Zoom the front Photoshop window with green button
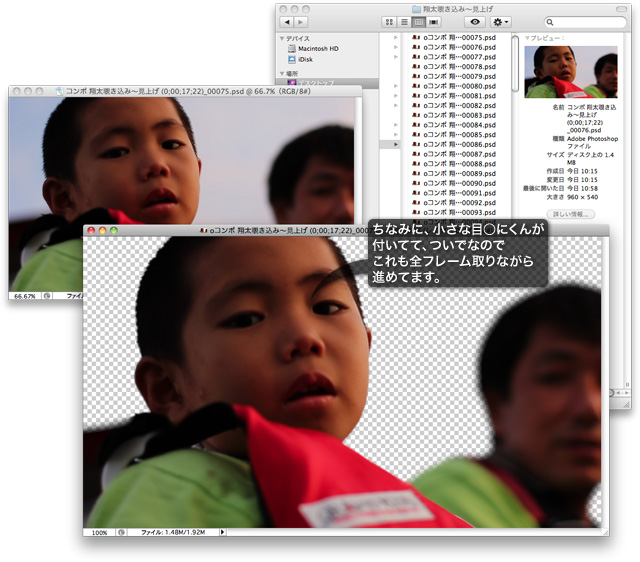 [114, 231]
